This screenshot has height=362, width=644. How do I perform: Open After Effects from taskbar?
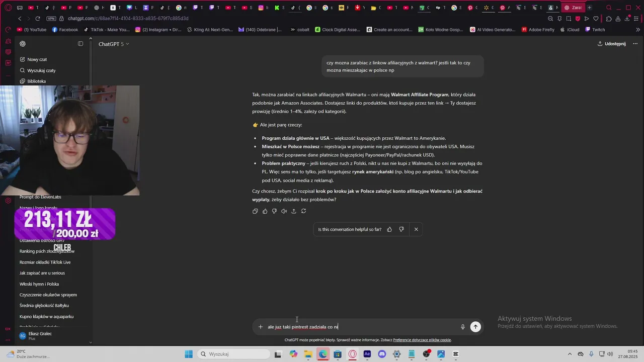[367, 354]
